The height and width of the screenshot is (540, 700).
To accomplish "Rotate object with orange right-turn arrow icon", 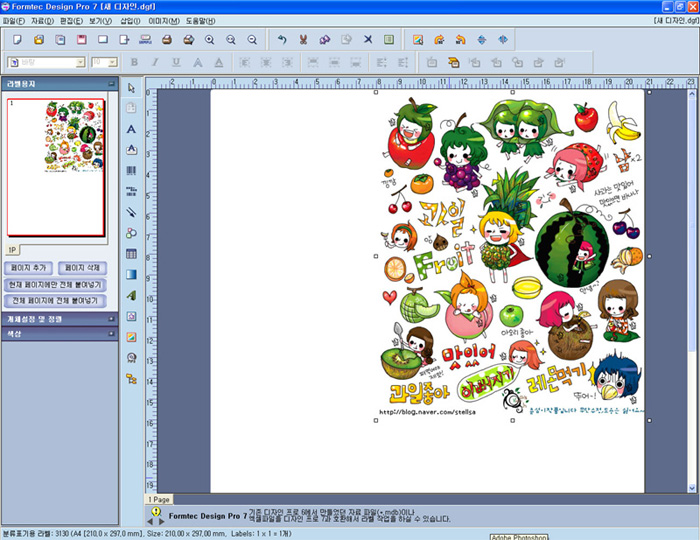I will click(x=439, y=40).
